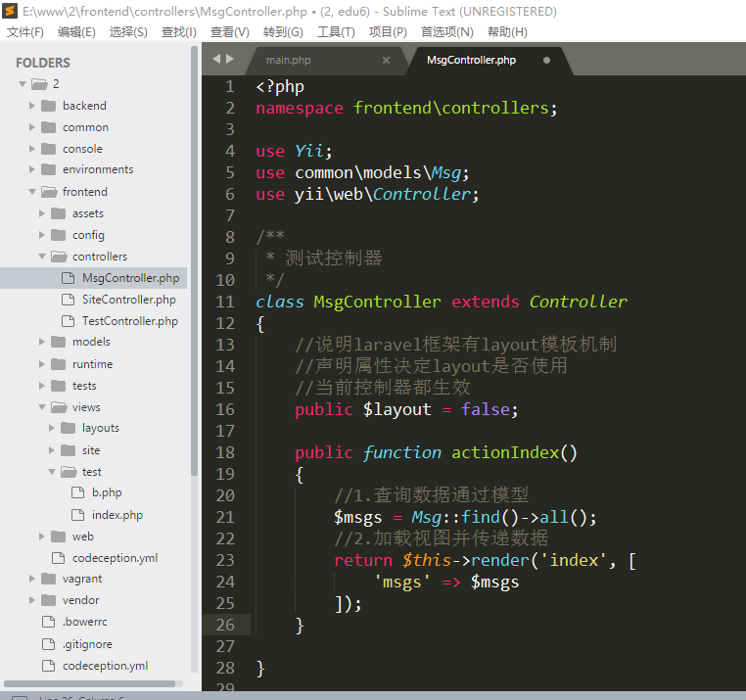The width and height of the screenshot is (746, 700).
Task: Click the .gitignore file icon
Action: coord(48,644)
